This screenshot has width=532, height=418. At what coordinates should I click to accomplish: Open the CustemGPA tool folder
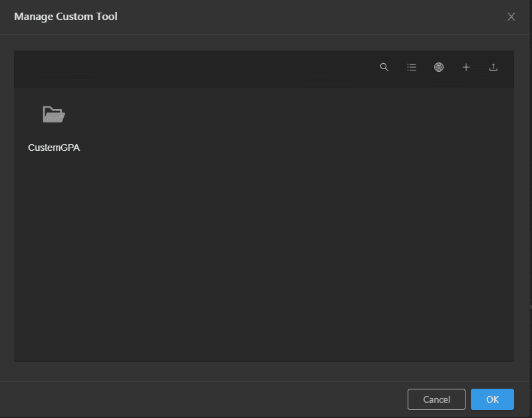54,114
